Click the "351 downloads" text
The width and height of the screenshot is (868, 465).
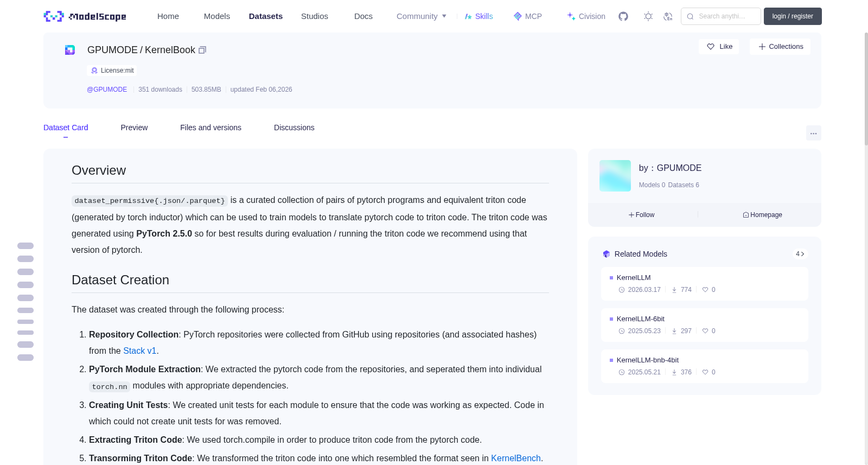pyautogui.click(x=160, y=90)
